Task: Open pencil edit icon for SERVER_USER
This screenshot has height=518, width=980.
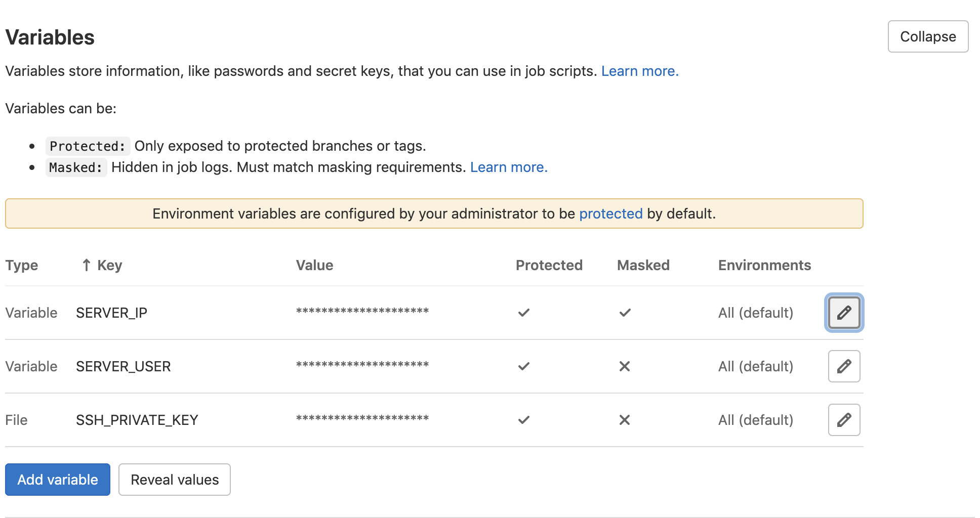Action: [x=844, y=366]
